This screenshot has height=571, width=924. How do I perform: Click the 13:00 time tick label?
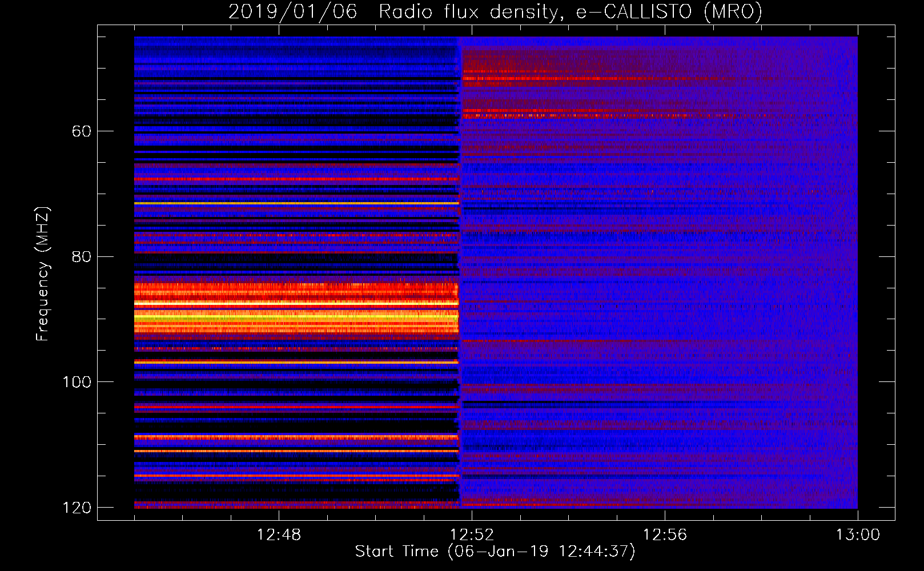click(858, 535)
